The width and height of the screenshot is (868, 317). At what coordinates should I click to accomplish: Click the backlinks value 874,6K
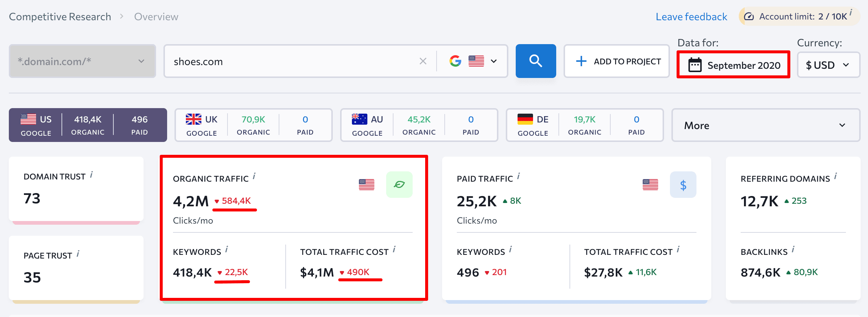pos(761,273)
